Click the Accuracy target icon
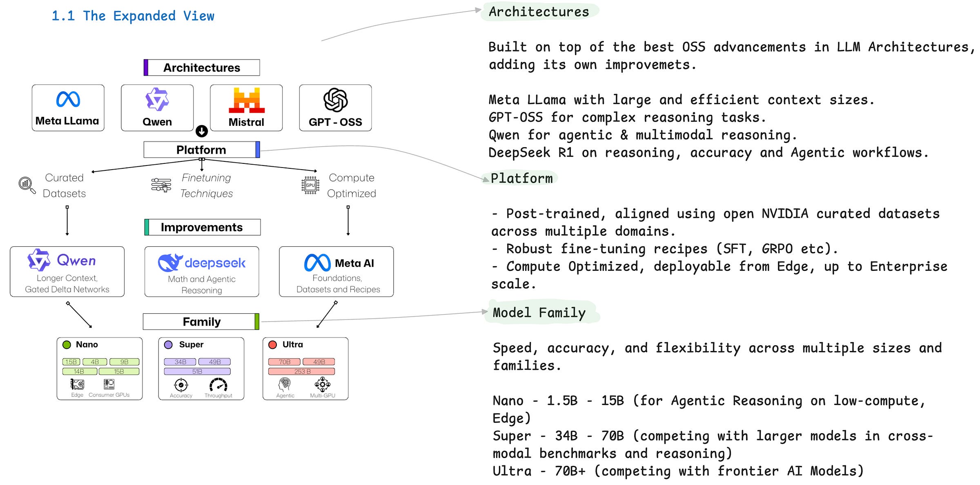Image resolution: width=980 pixels, height=485 pixels. pyautogui.click(x=181, y=385)
